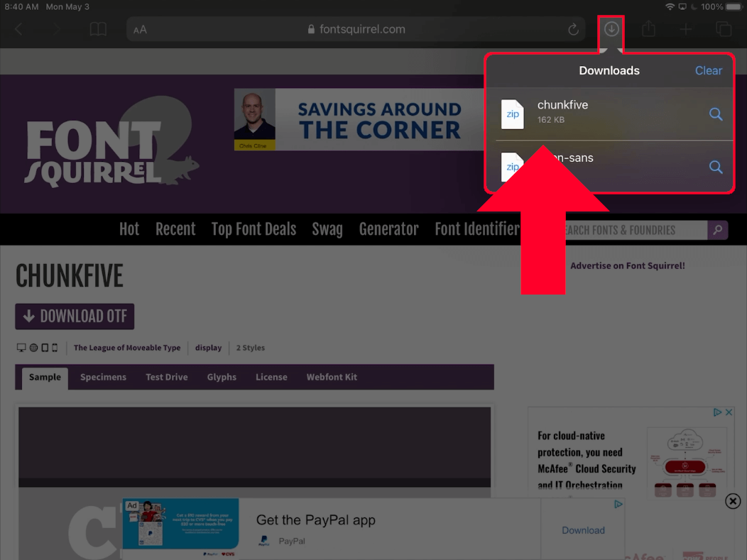Check the battery status icon
This screenshot has width=747, height=560.
pos(734,6)
